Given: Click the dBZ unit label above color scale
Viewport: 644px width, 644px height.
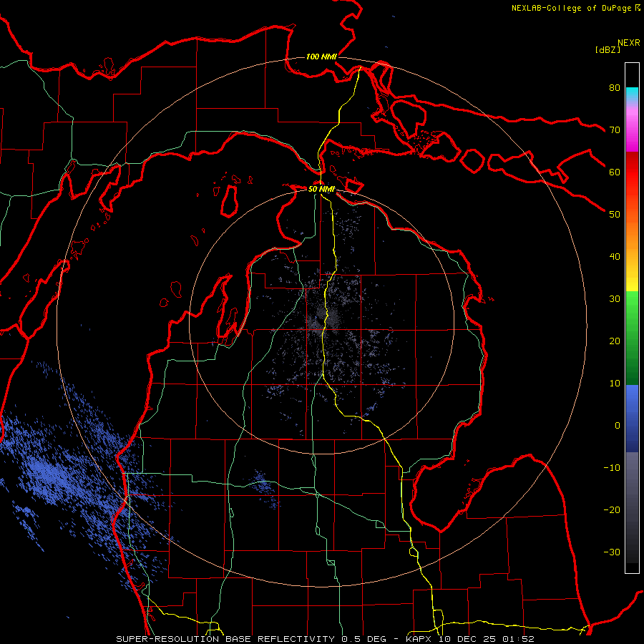Looking at the screenshot, I should click(608, 49).
